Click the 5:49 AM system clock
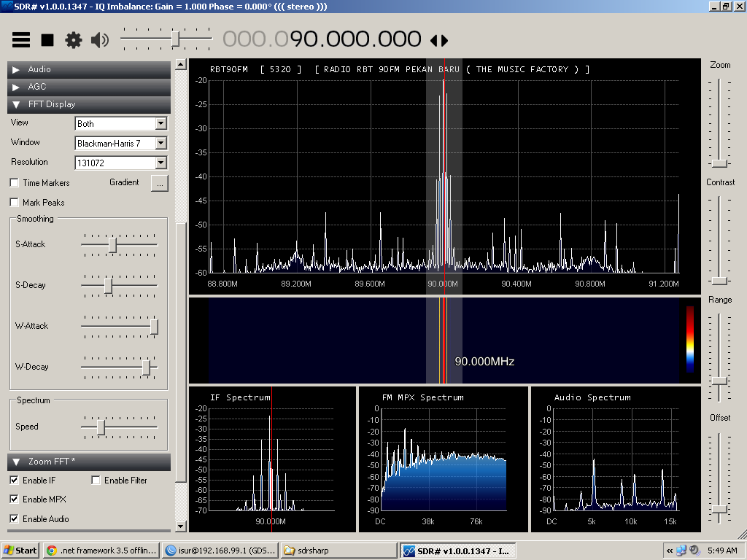Screen dimensions: 747x560 pos(722,551)
